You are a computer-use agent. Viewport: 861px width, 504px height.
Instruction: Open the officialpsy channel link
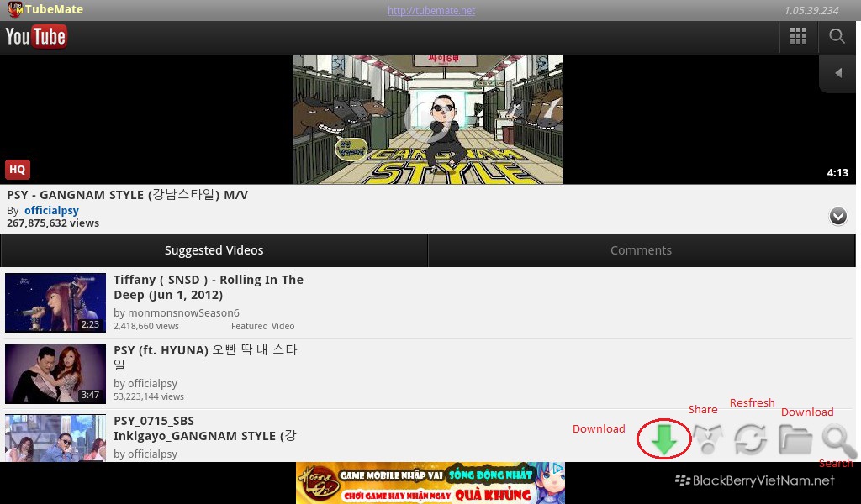pos(51,210)
